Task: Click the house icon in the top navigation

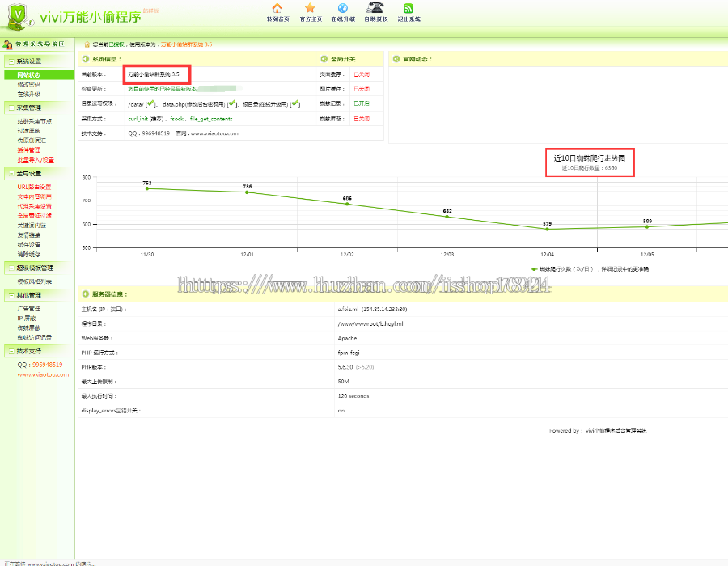Action: (x=277, y=8)
